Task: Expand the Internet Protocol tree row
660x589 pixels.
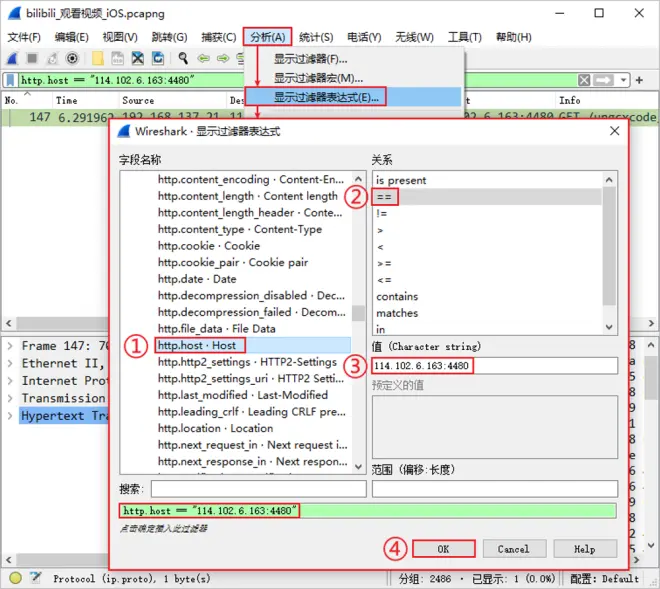Action: click(x=10, y=381)
